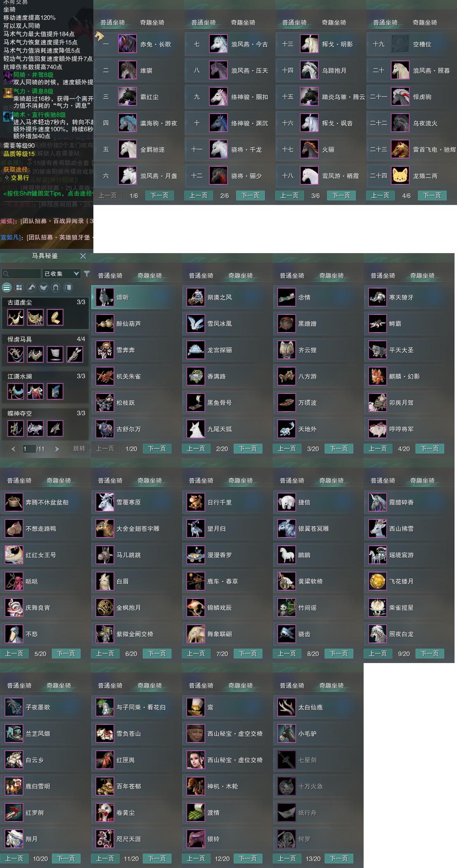
Task: Switch horse gear panel to grid view
Action: [x=19, y=287]
